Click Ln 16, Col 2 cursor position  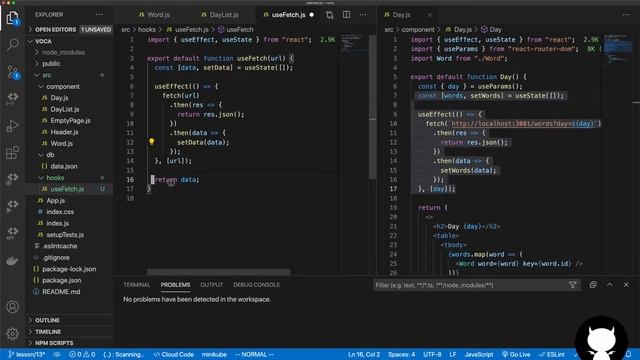pyautogui.click(x=364, y=354)
